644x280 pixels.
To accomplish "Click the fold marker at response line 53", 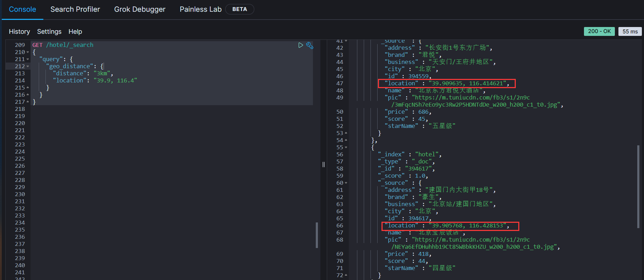I will tap(346, 133).
